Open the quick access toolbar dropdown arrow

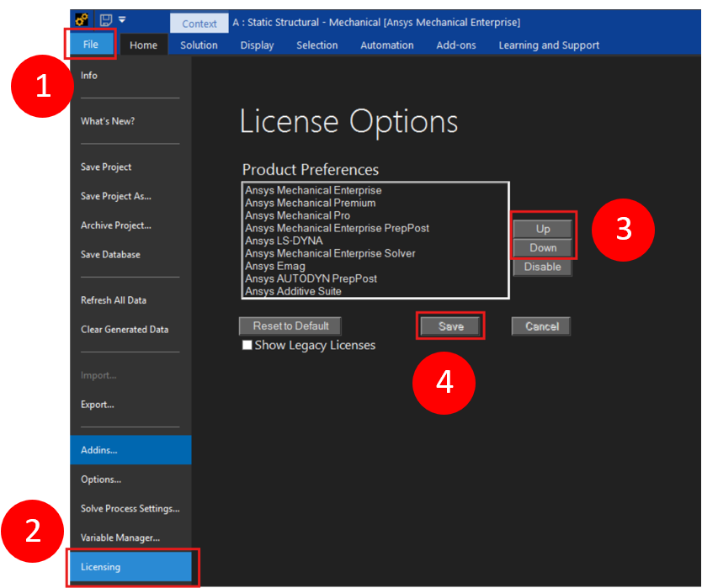click(x=122, y=19)
